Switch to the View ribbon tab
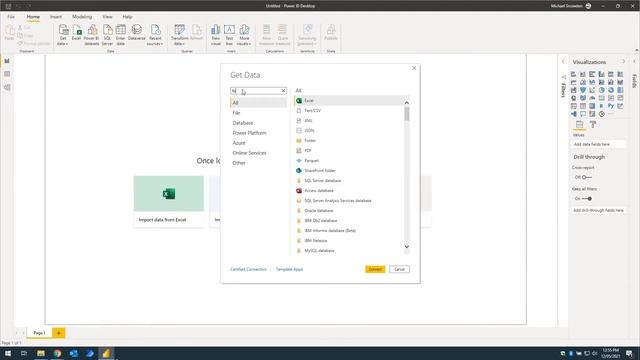 [107, 17]
